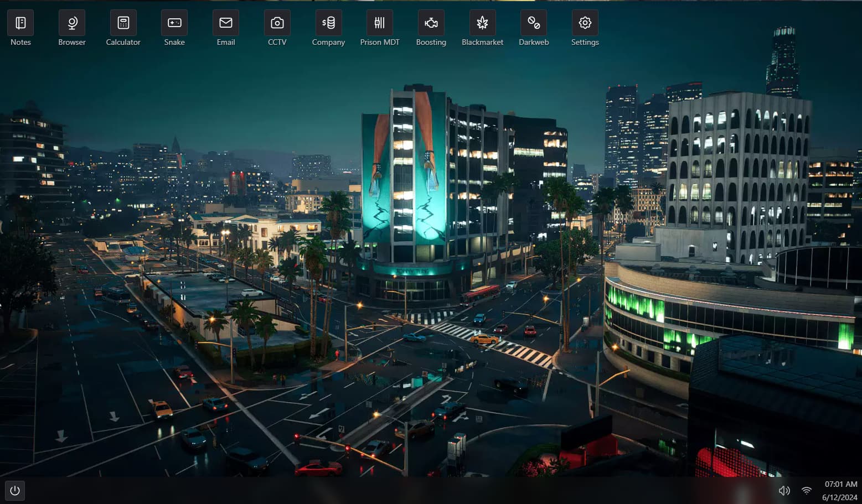Click the Wi-Fi icon in tray
Viewport: 862px width, 504px height.
[807, 491]
